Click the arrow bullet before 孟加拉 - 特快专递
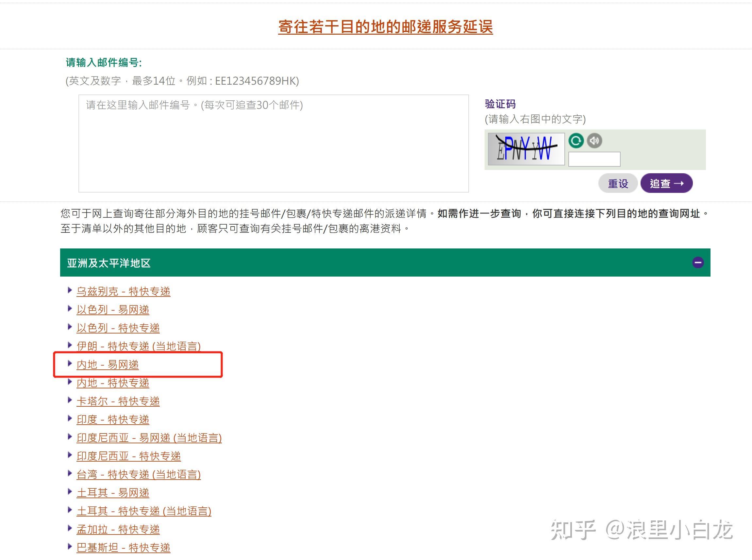This screenshot has width=752, height=560. pyautogui.click(x=70, y=528)
